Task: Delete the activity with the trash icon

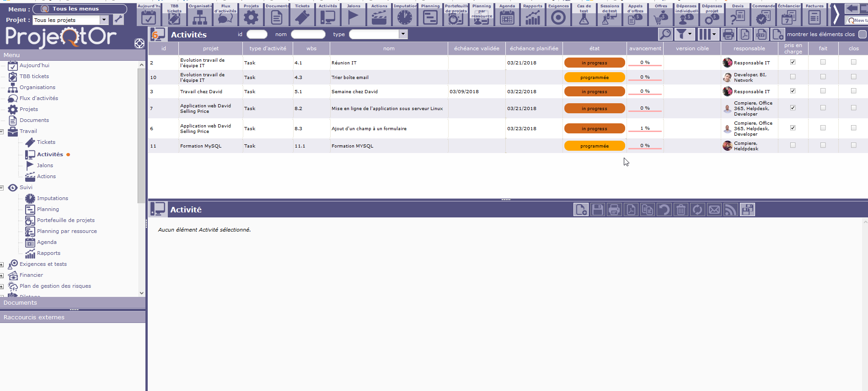Action: (681, 210)
